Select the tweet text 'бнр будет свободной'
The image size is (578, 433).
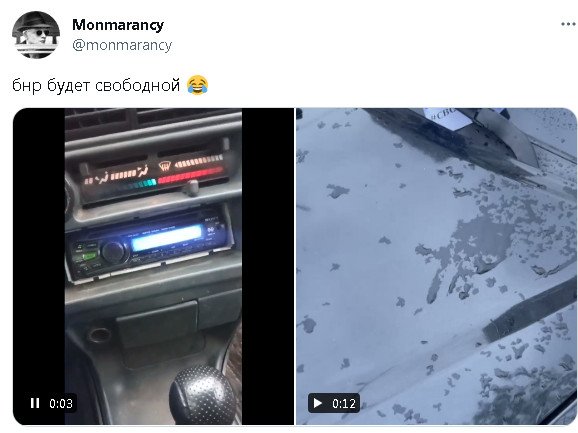(96, 85)
